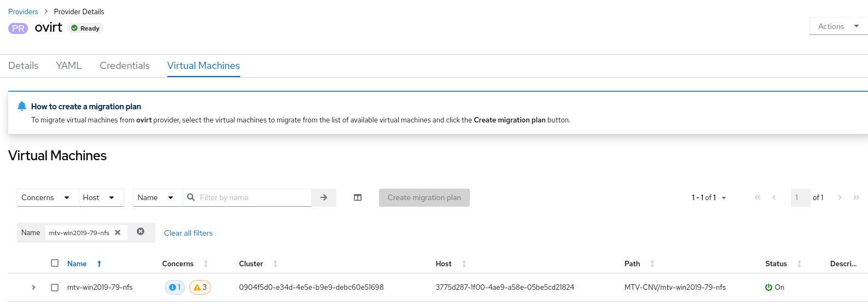Click the manage columns icon

pyautogui.click(x=358, y=197)
